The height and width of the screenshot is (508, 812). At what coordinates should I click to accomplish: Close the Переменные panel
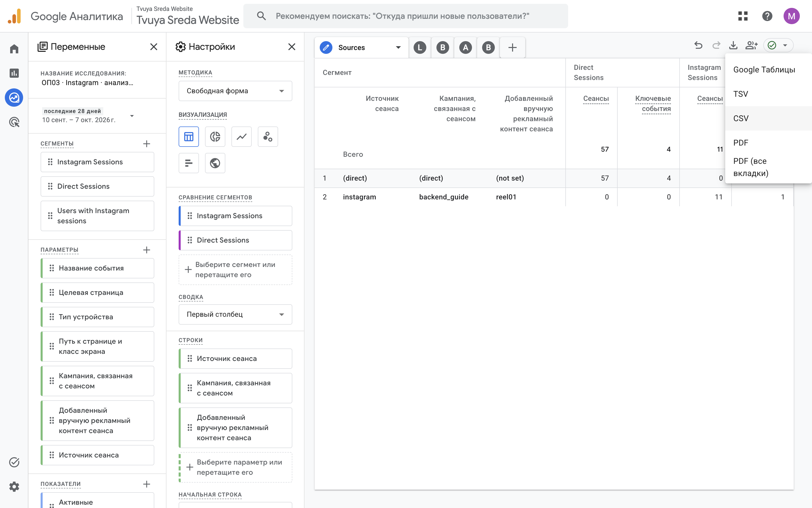tap(154, 47)
